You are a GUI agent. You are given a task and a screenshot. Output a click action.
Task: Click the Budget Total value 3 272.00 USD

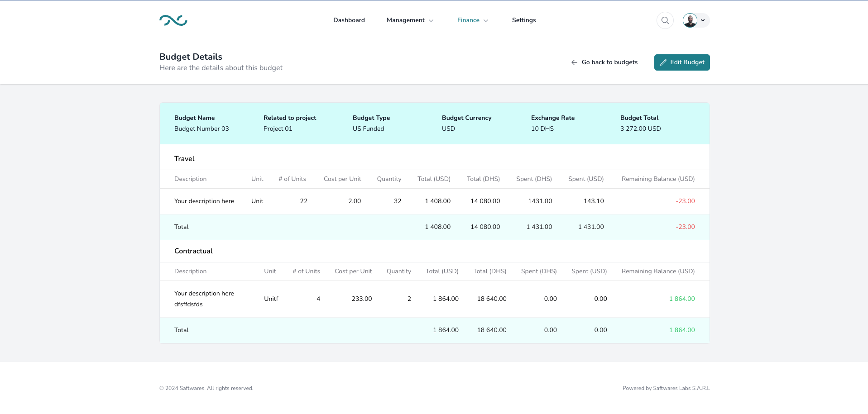640,129
